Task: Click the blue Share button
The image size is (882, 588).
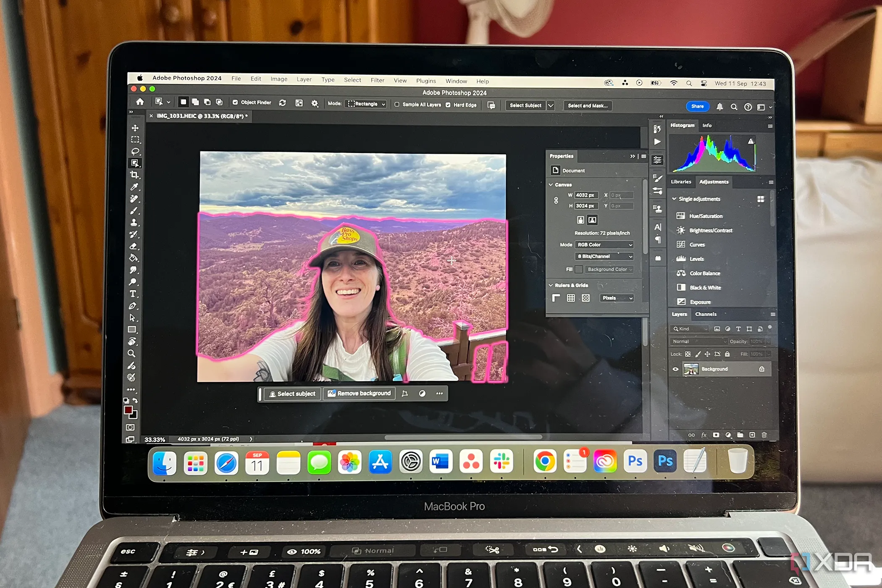Action: click(x=697, y=106)
